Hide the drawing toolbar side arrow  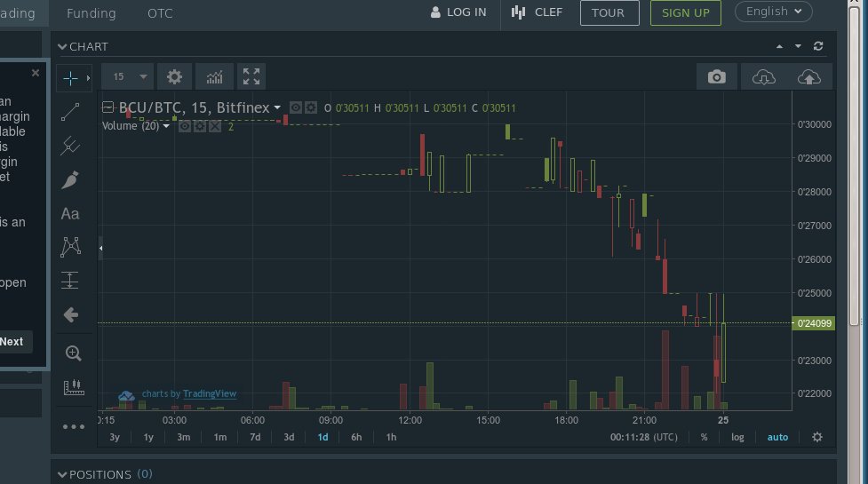(100, 249)
